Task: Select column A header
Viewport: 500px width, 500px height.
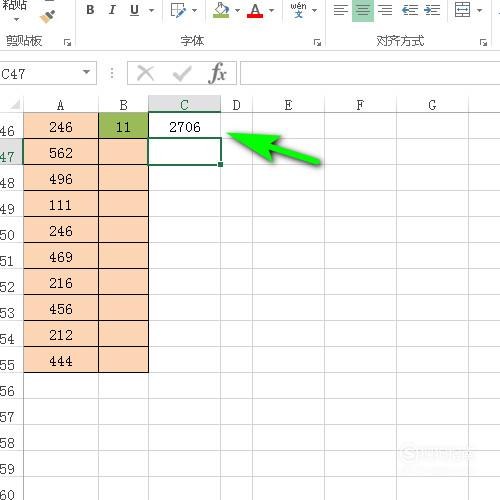Action: pyautogui.click(x=61, y=105)
